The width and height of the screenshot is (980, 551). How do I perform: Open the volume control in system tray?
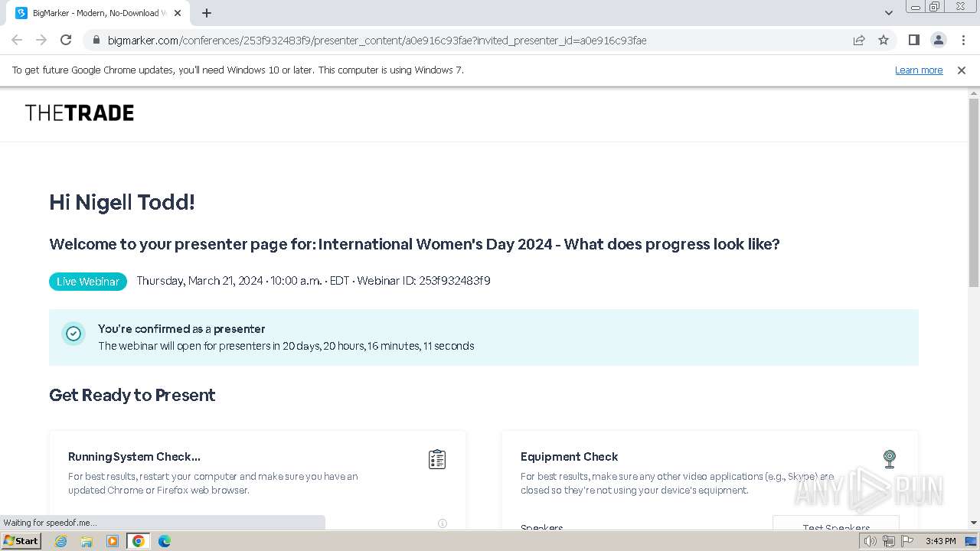point(871,541)
